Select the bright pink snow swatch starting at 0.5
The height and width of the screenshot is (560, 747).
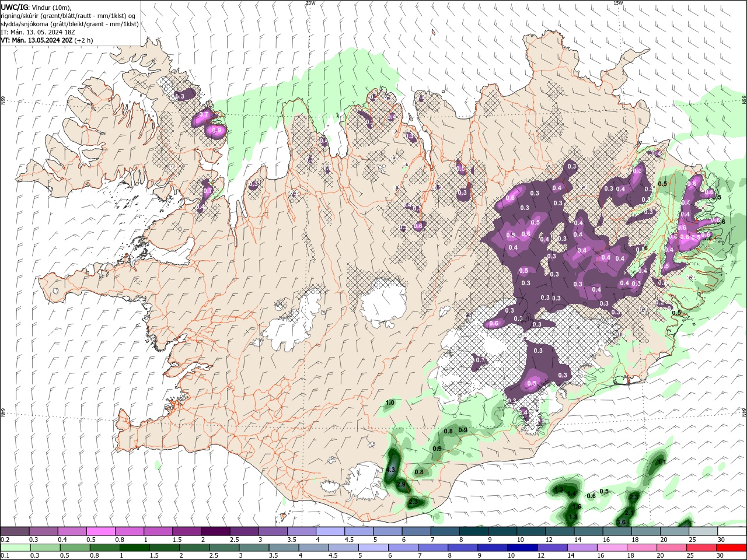pyautogui.click(x=100, y=531)
